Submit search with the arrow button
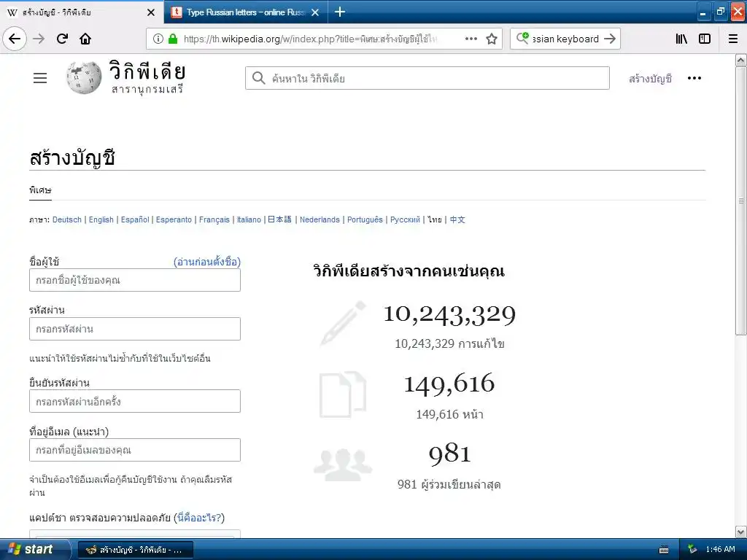 point(610,39)
